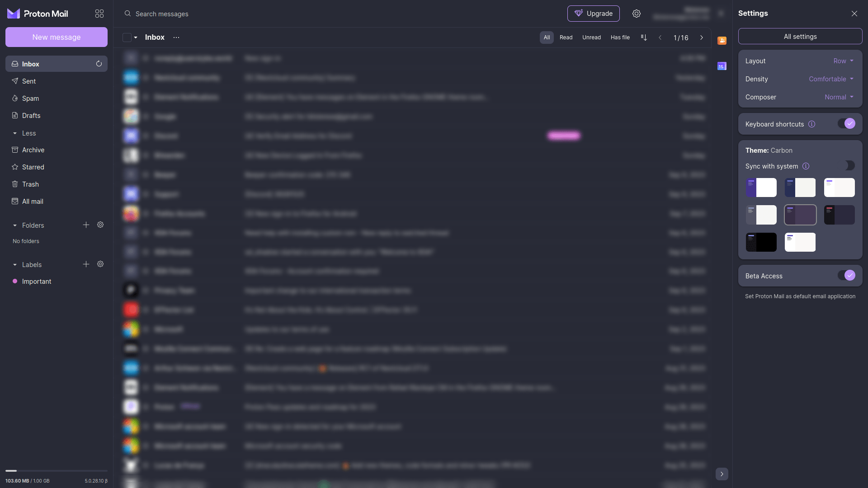
Task: Toggle the Beta Access switch
Action: pyautogui.click(x=846, y=276)
